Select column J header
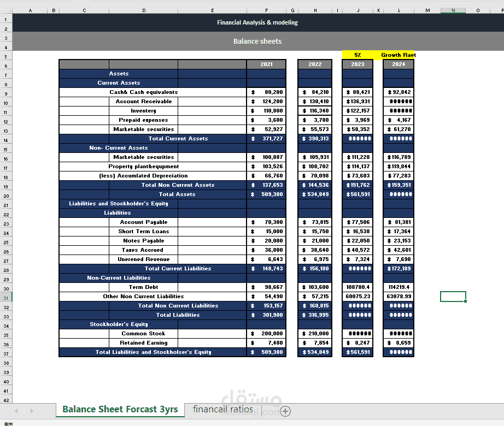This screenshot has width=504, height=426. 358,10
